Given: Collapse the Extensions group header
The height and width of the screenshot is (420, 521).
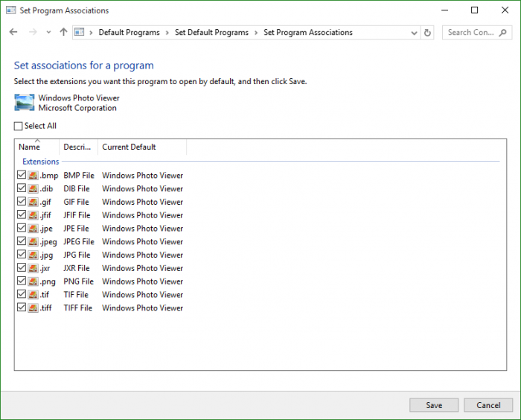Looking at the screenshot, I should [41, 162].
